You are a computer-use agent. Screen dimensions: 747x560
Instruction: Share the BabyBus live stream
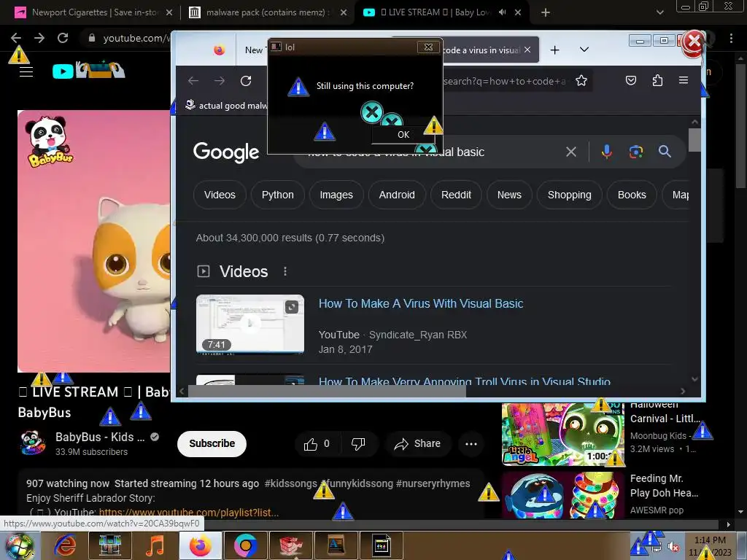coord(417,444)
